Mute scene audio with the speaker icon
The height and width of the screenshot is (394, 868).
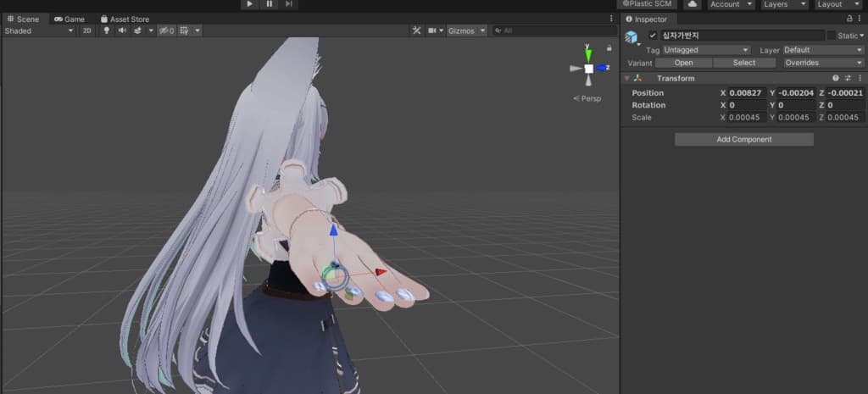122,31
